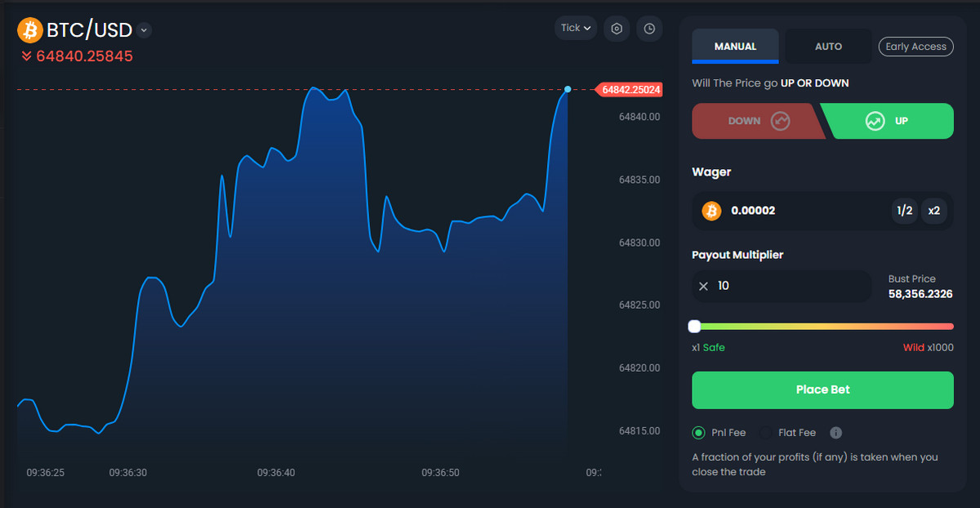980x508 pixels.
Task: Click the red double-arrow price direction icon
Action: click(26, 56)
